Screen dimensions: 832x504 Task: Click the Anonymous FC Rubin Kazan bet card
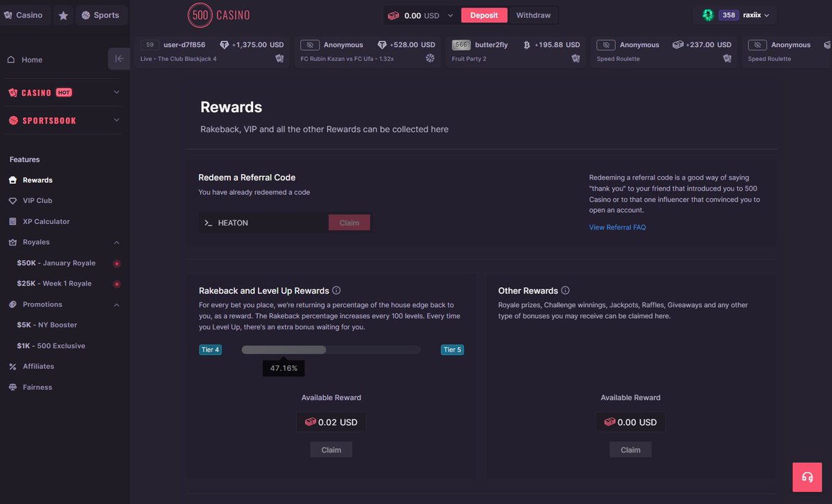[367, 52]
